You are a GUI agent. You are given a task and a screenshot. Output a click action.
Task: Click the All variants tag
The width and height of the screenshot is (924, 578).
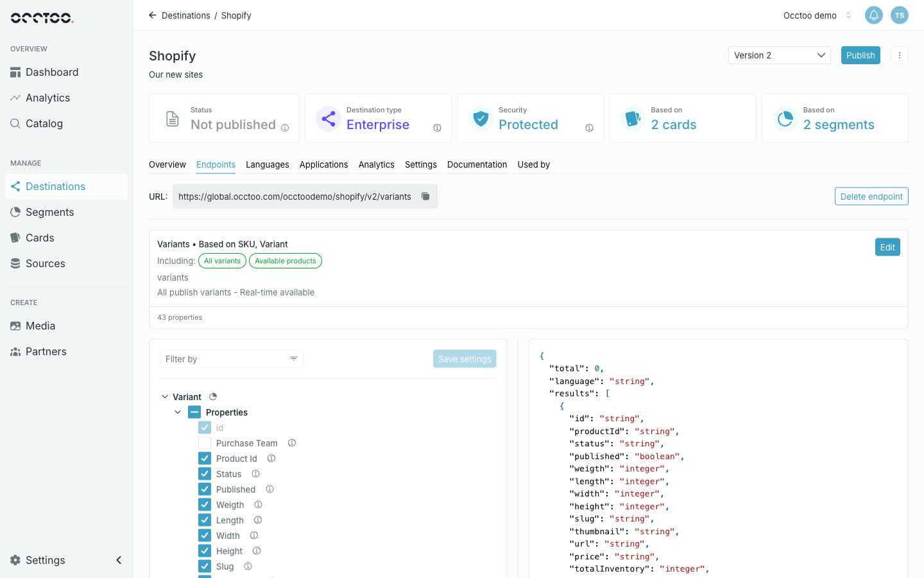point(222,261)
